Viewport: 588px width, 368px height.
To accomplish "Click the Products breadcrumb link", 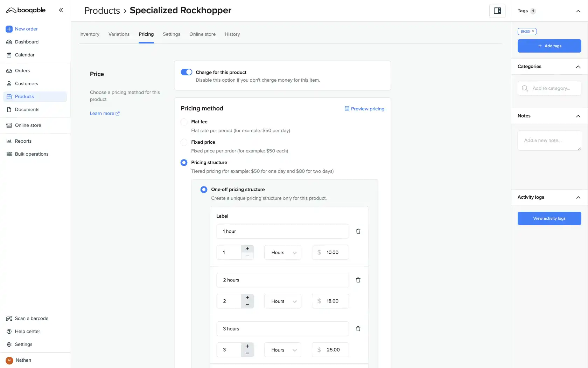I will click(x=102, y=11).
